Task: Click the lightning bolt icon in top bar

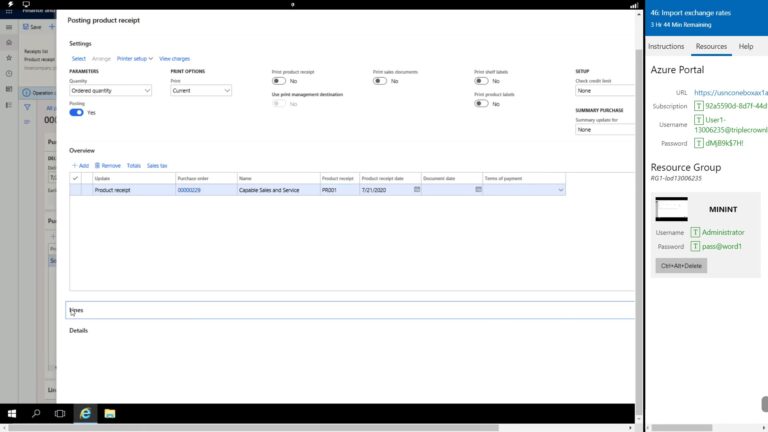Action: tap(10, 4)
